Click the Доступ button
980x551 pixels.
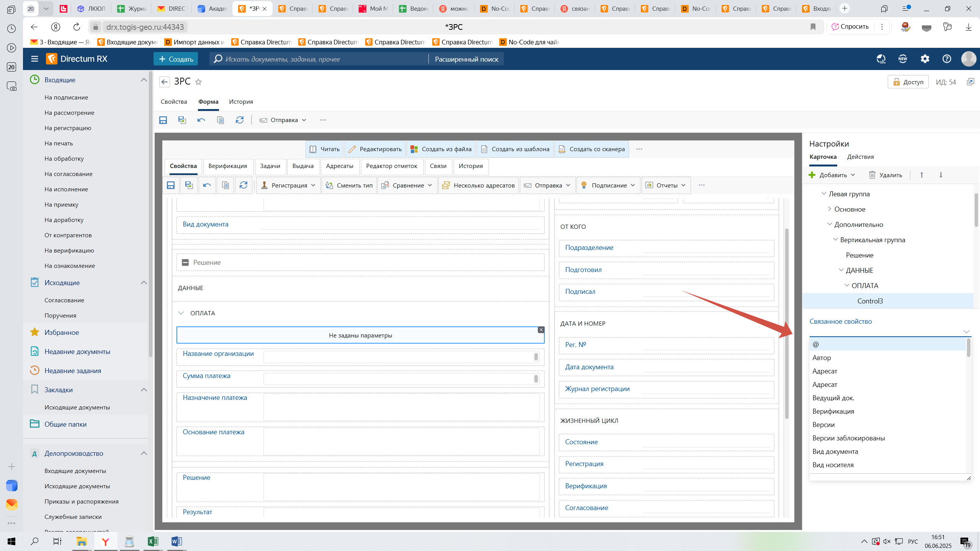(x=908, y=82)
